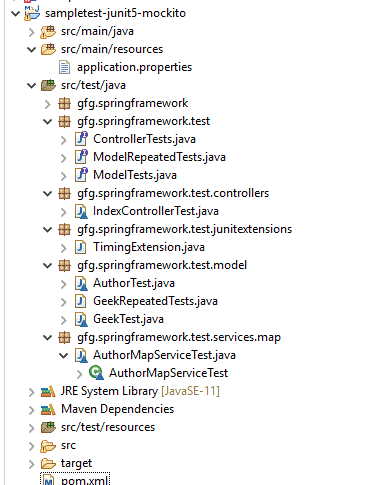Expand the plain src folder
The height and width of the screenshot is (485, 380).
(32, 446)
